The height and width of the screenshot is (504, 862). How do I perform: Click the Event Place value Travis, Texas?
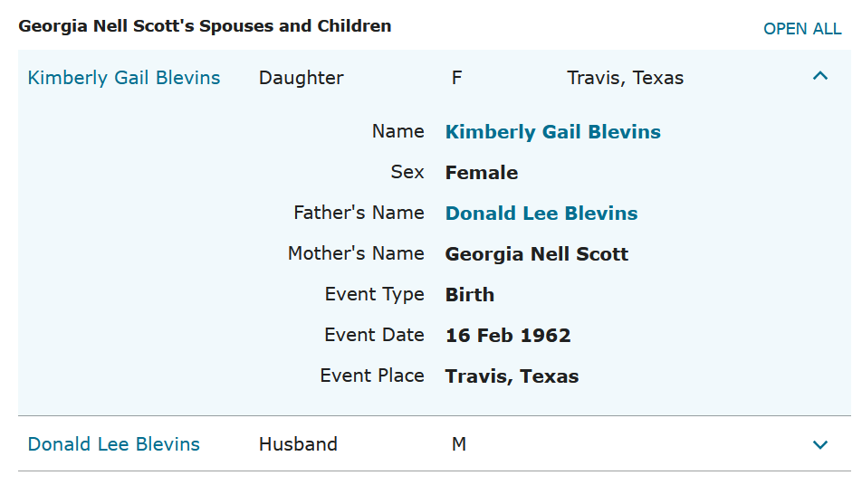[512, 376]
